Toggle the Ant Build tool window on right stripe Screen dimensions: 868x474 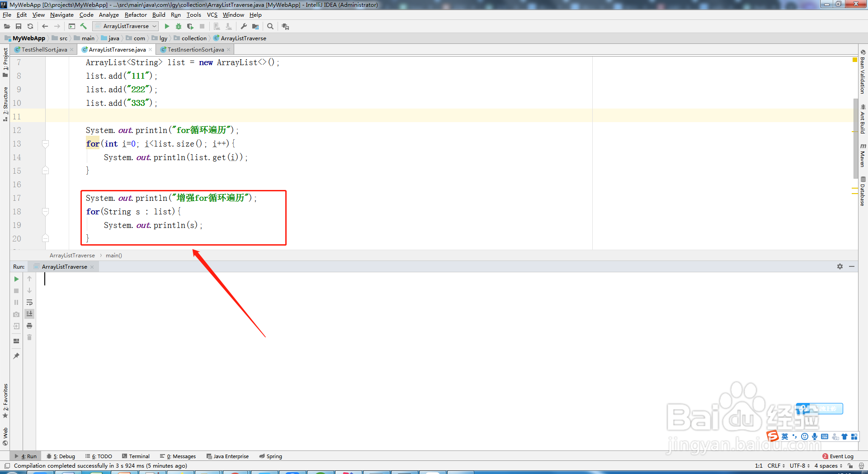click(x=863, y=119)
